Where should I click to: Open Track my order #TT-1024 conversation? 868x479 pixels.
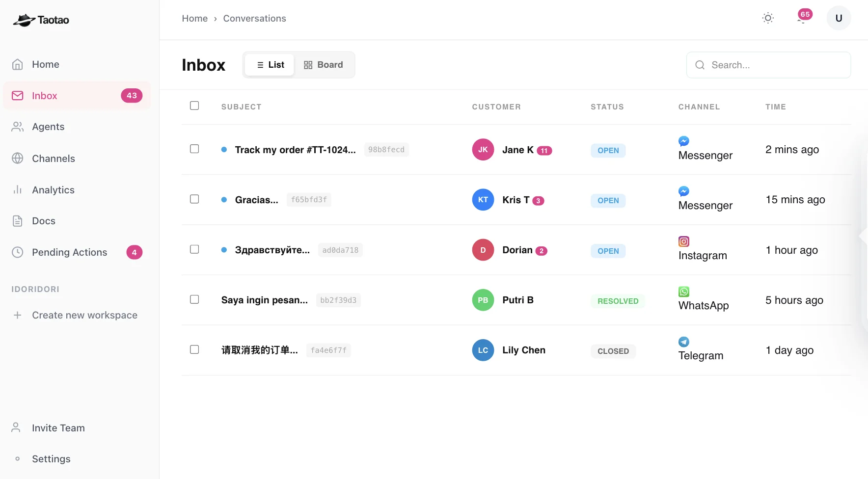tap(296, 150)
